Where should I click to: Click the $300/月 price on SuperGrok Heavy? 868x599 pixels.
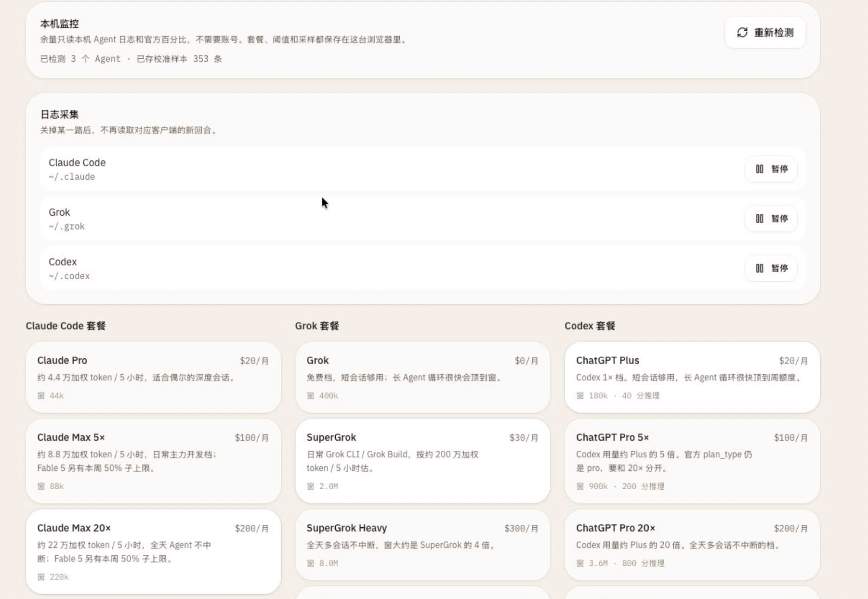coord(521,528)
